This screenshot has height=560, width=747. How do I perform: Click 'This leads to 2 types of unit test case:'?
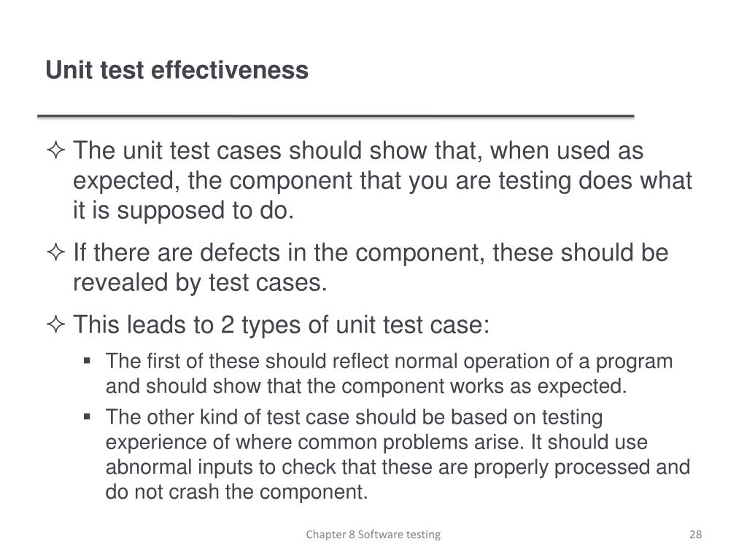[281, 324]
